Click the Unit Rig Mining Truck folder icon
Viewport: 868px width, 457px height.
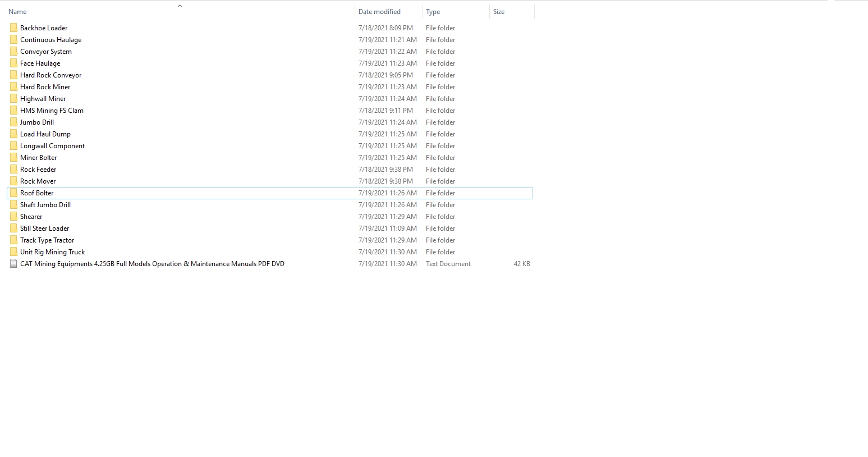(x=13, y=252)
